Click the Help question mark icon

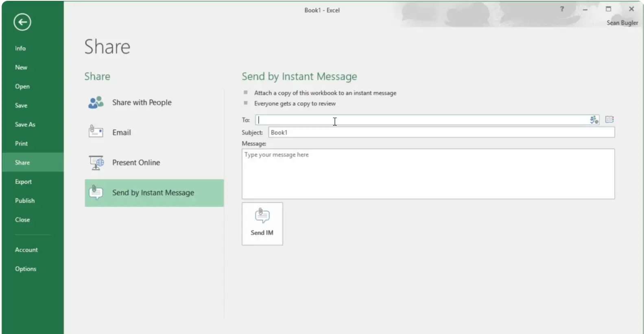562,9
